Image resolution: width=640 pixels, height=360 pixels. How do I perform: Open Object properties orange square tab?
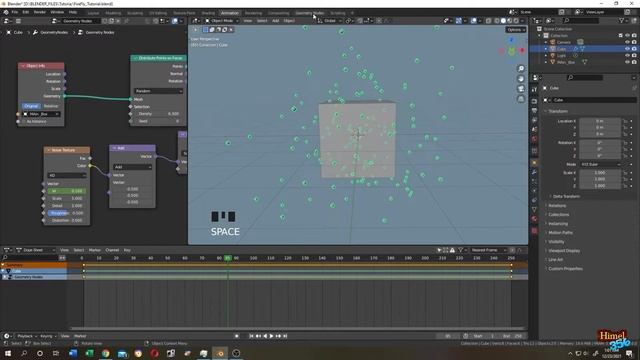tap(534, 162)
